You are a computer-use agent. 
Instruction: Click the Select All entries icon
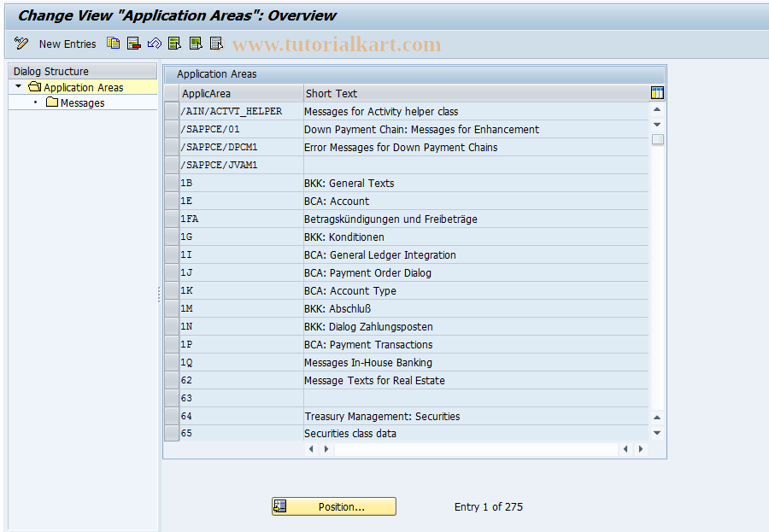pos(175,44)
